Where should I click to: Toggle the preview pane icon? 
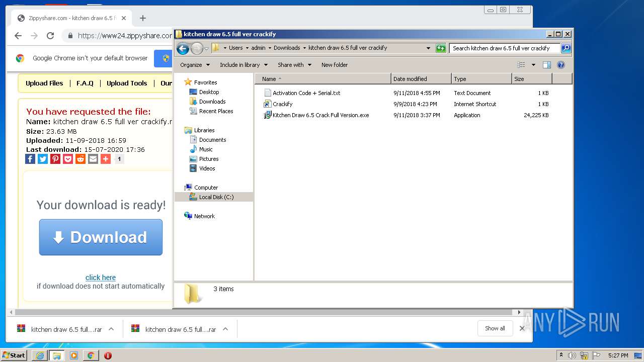[547, 65]
